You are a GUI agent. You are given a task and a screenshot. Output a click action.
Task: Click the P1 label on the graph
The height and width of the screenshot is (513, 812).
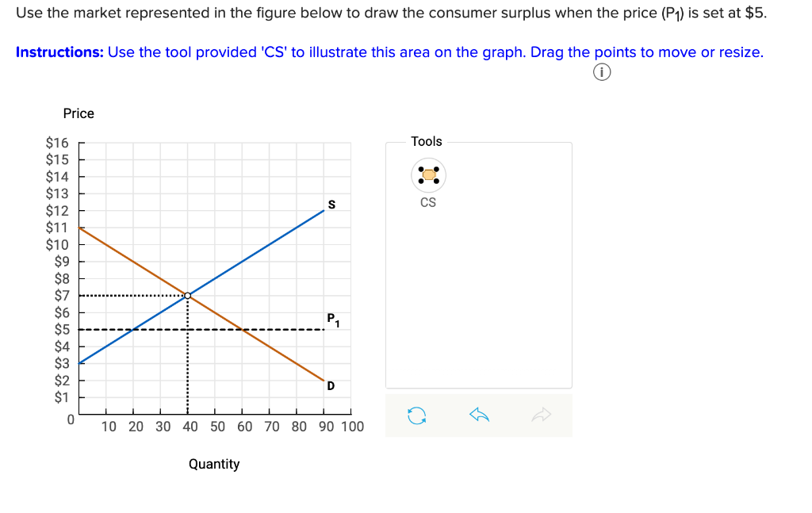click(330, 320)
